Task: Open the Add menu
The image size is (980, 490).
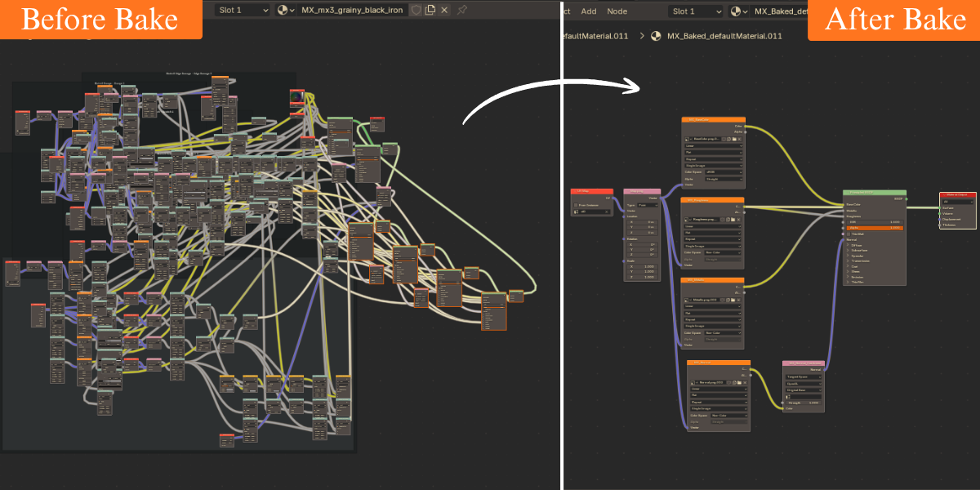Action: 589,11
